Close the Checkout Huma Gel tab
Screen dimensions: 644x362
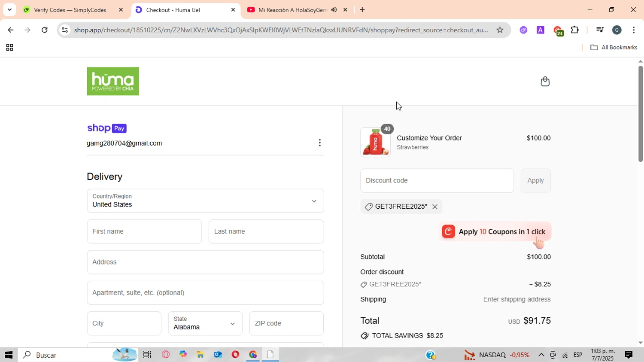click(233, 10)
